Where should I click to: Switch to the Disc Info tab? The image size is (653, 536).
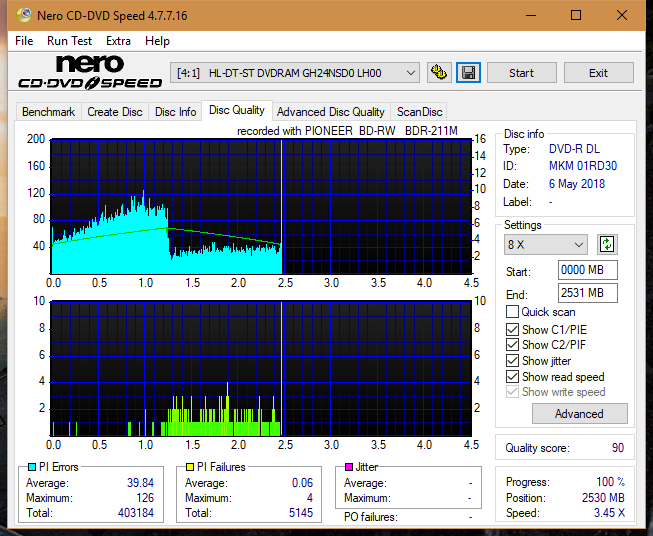click(x=175, y=112)
